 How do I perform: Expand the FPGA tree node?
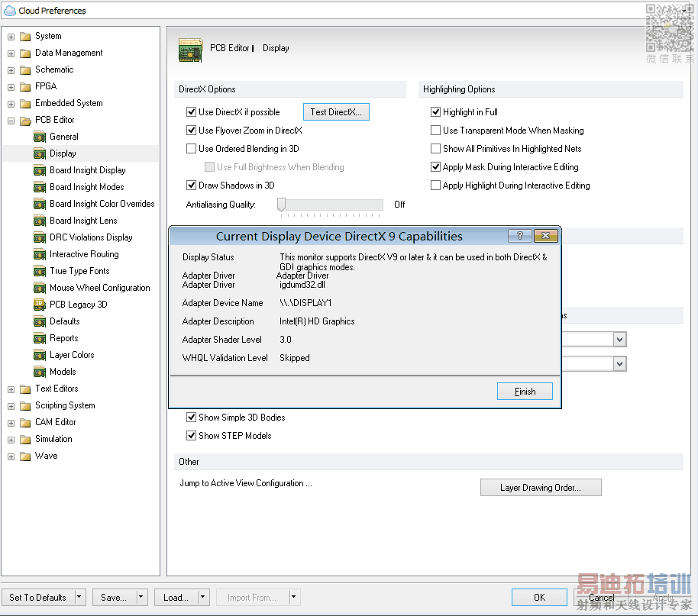tap(11, 87)
